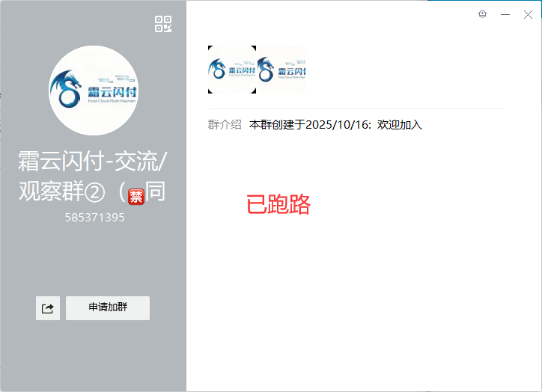This screenshot has height=392, width=542.
Task: Select the group number 585371395
Action: coord(94,218)
